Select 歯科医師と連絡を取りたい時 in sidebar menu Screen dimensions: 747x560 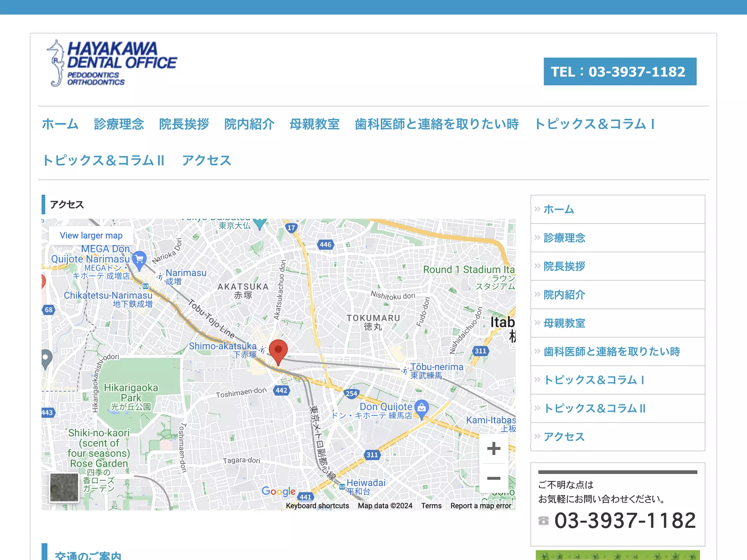618,351
